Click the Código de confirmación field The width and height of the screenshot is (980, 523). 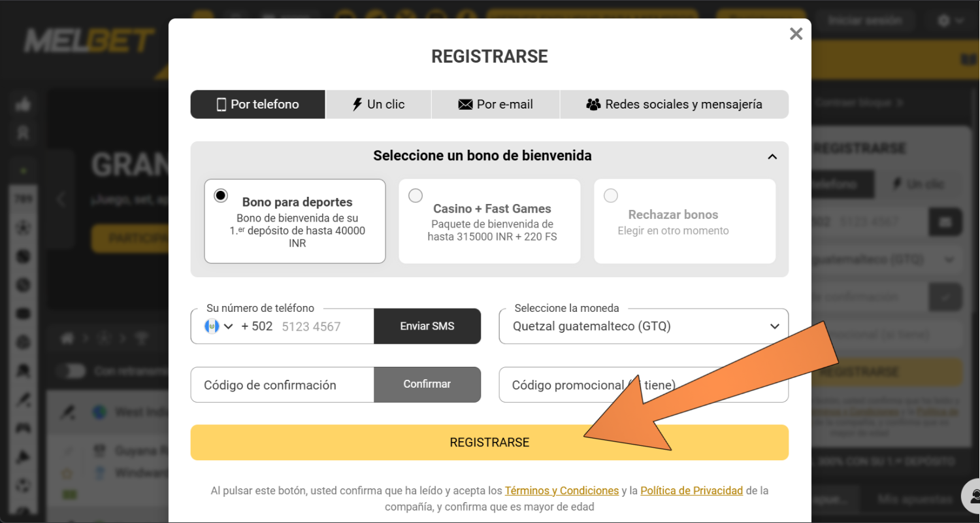[x=282, y=385]
